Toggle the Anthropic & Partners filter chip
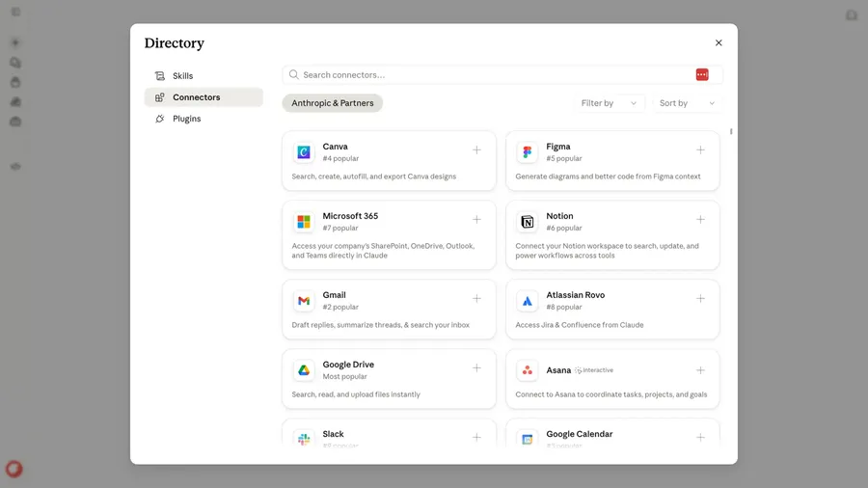 [x=332, y=103]
